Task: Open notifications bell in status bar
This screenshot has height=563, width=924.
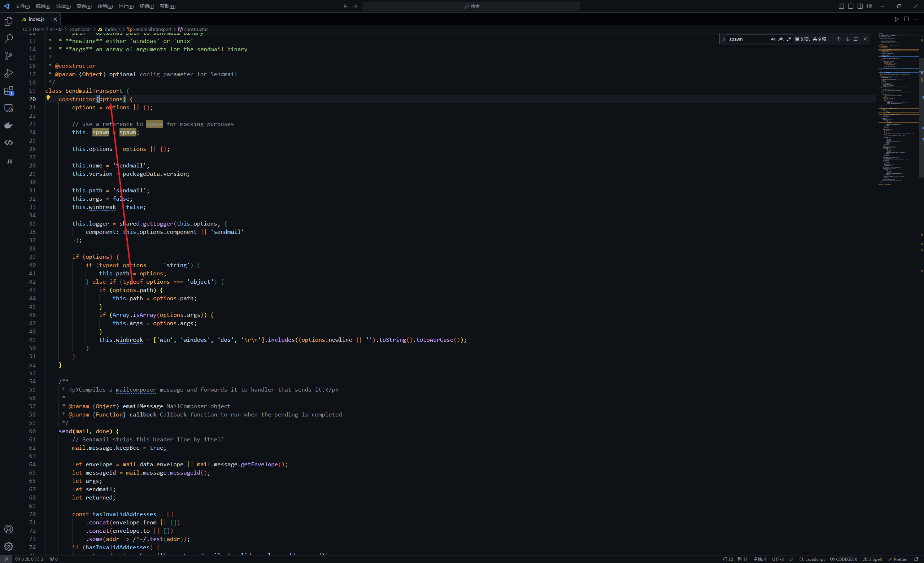Action: pos(916,559)
